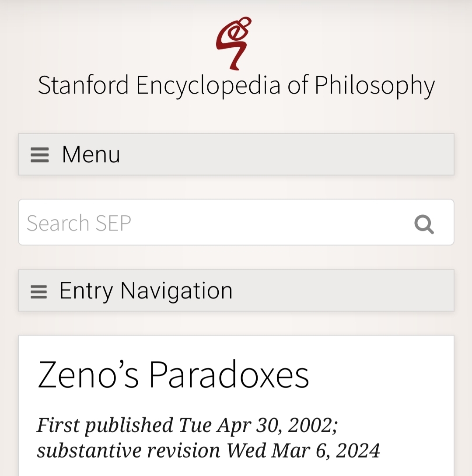Viewport: 472px width, 476px height.
Task: Go to Stanford Encyclopedia of Philosophy homepage title
Action: point(236,85)
